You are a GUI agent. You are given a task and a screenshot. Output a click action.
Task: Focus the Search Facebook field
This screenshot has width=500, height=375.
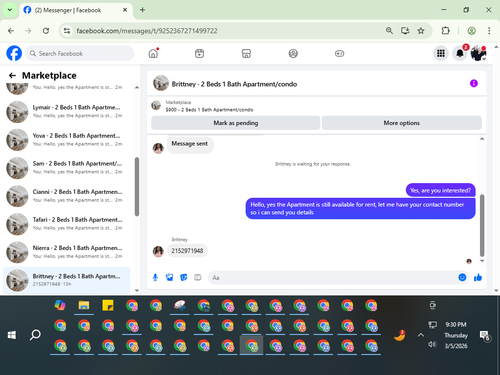coord(80,53)
